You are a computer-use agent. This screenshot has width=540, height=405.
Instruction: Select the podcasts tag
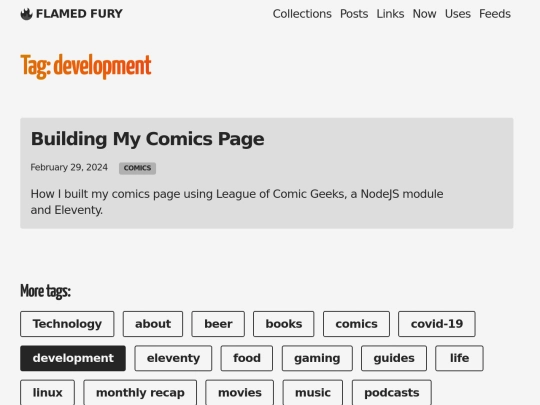392,393
